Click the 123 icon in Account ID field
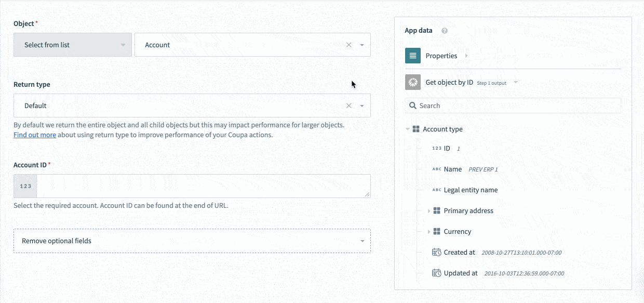This screenshot has width=644, height=303. point(24,186)
